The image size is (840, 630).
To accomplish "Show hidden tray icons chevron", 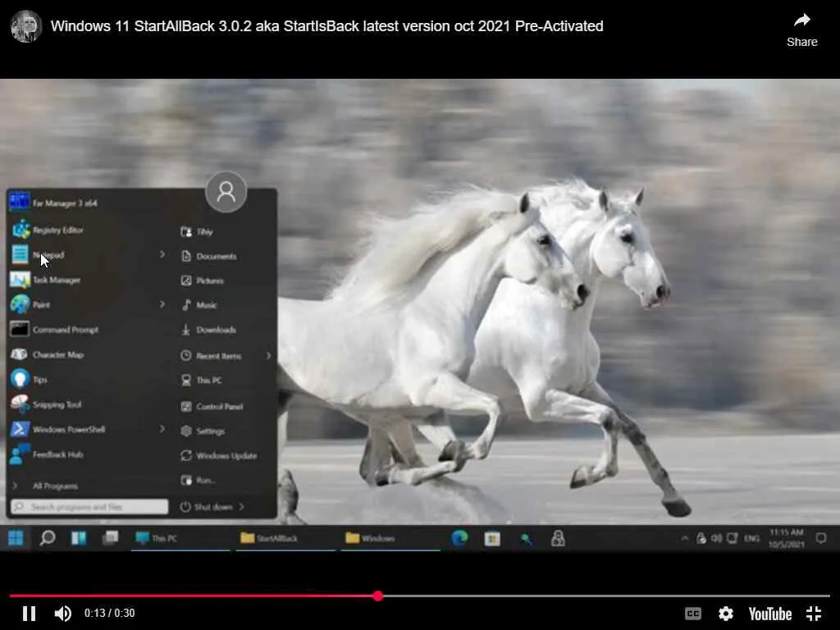I will pos(685,538).
